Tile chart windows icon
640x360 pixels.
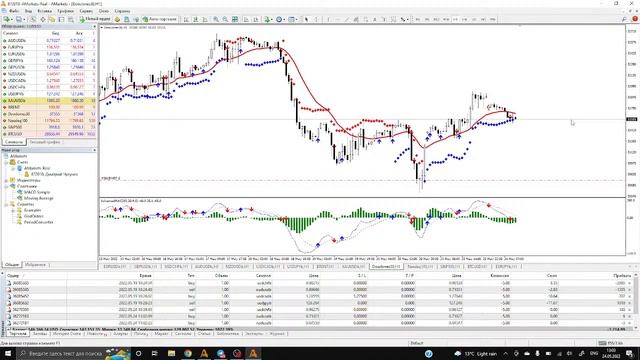coord(235,19)
